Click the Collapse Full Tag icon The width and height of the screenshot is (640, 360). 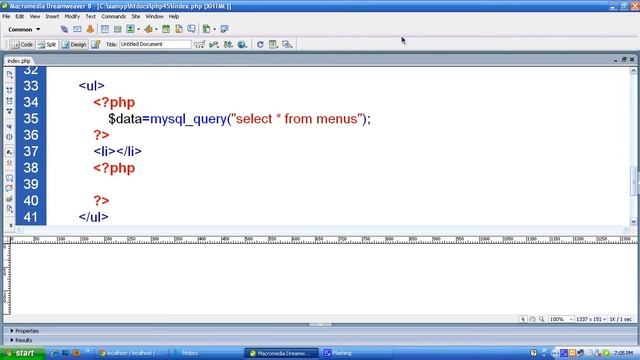(9, 90)
